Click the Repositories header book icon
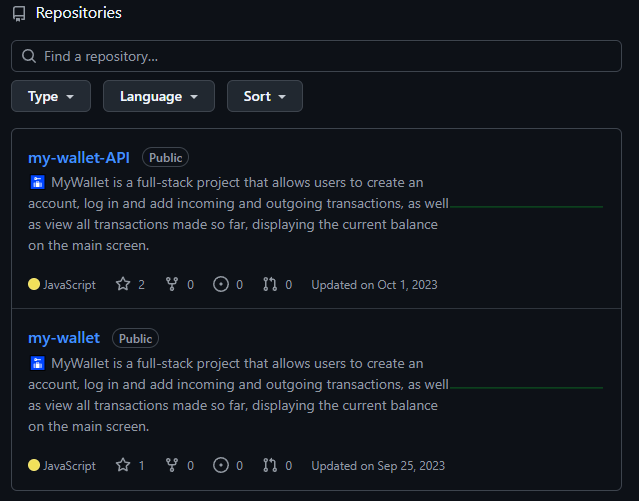The height and width of the screenshot is (501, 639). tap(19, 14)
